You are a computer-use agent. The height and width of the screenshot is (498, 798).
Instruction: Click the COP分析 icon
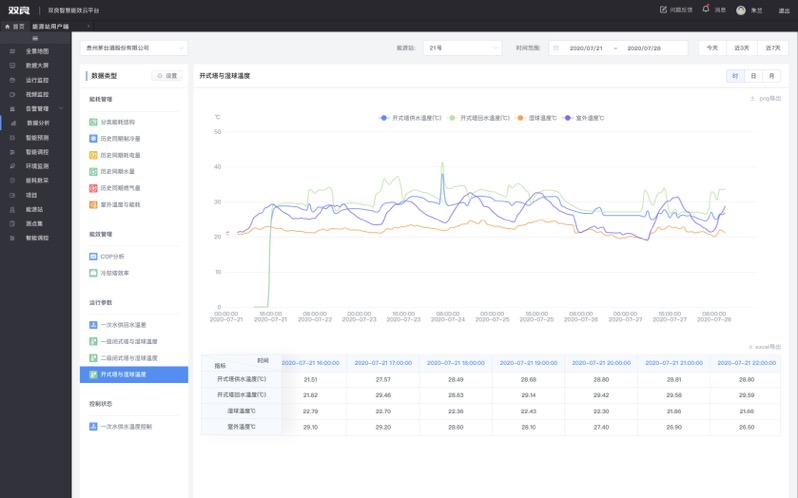coord(93,256)
